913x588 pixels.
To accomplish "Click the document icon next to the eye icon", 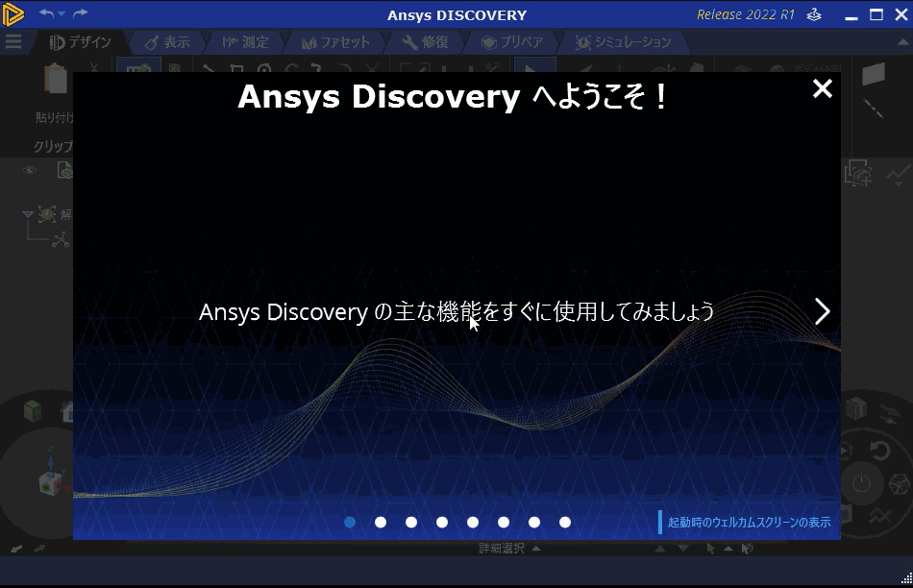I will 64,170.
